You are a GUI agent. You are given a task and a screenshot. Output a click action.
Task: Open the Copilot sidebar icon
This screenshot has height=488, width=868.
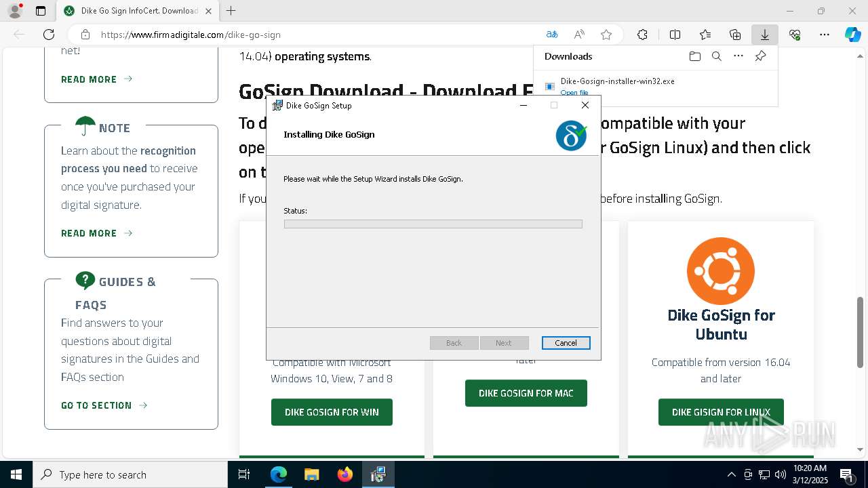(x=852, y=35)
